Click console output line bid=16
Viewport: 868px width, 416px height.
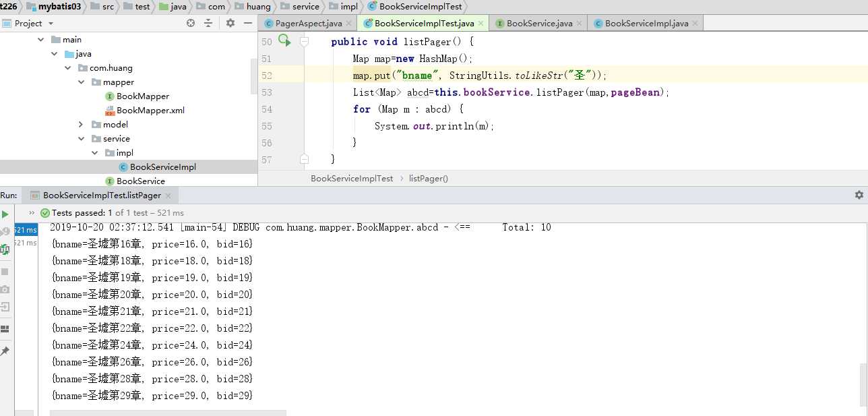point(152,244)
